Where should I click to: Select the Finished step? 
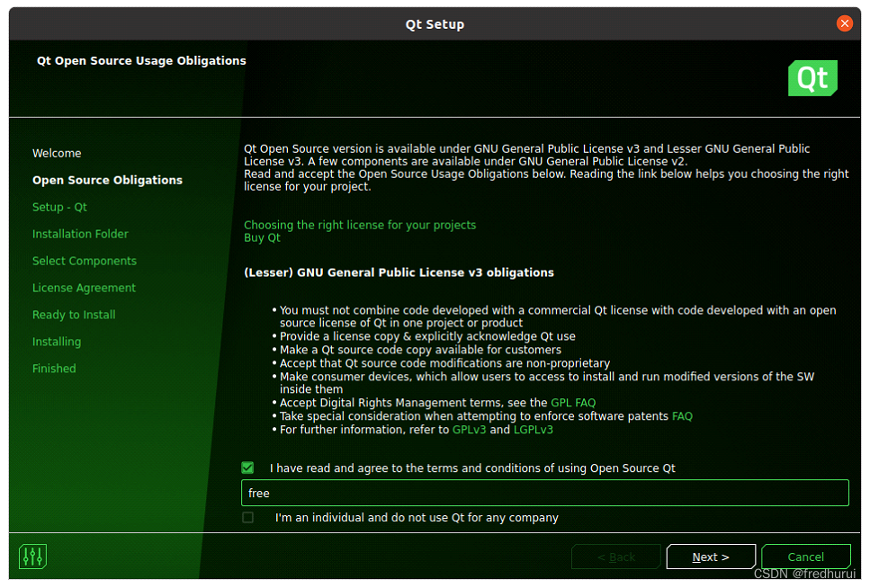click(x=54, y=369)
